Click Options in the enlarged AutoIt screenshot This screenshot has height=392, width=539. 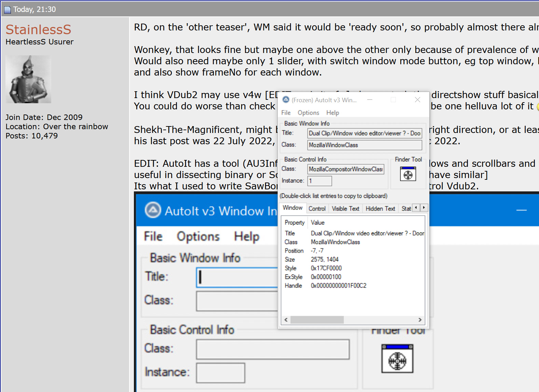[198, 236]
